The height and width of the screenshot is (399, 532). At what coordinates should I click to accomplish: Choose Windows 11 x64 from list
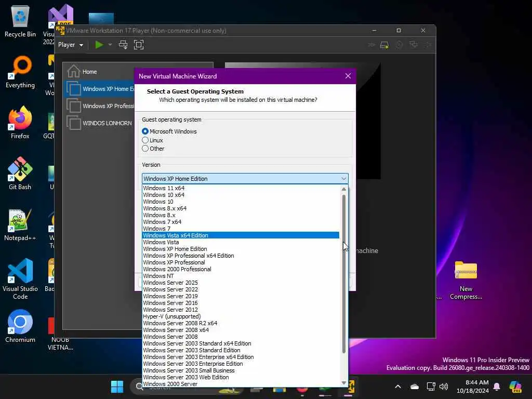(241, 188)
